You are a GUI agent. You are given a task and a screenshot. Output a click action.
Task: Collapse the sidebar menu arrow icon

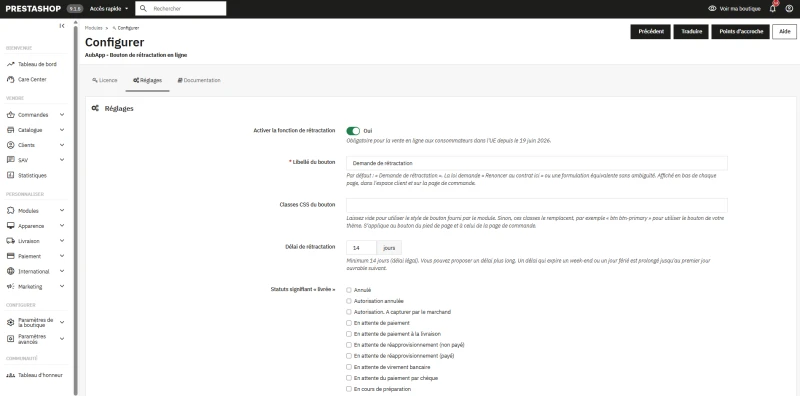tap(62, 26)
